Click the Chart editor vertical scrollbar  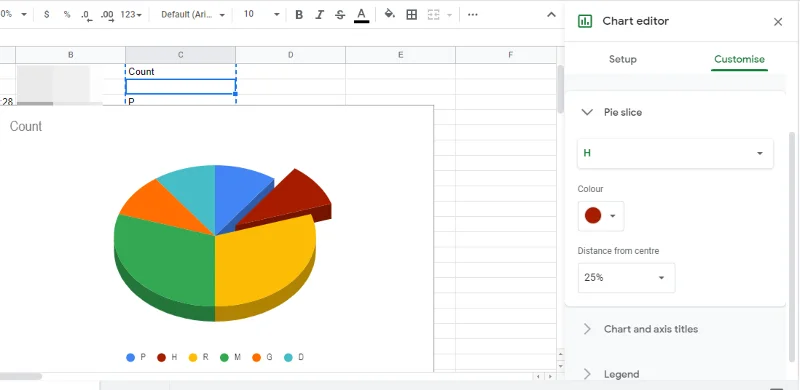792,247
